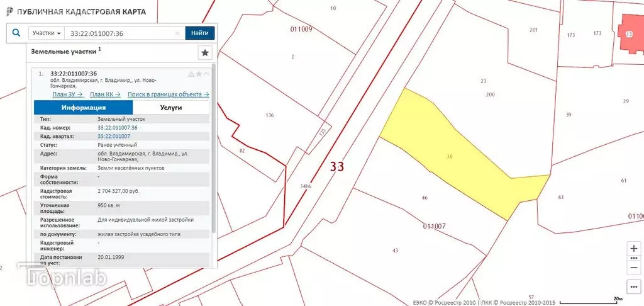Click cadastral value 2 704 327,00 руб.
644x306 pixels.
pos(118,191)
